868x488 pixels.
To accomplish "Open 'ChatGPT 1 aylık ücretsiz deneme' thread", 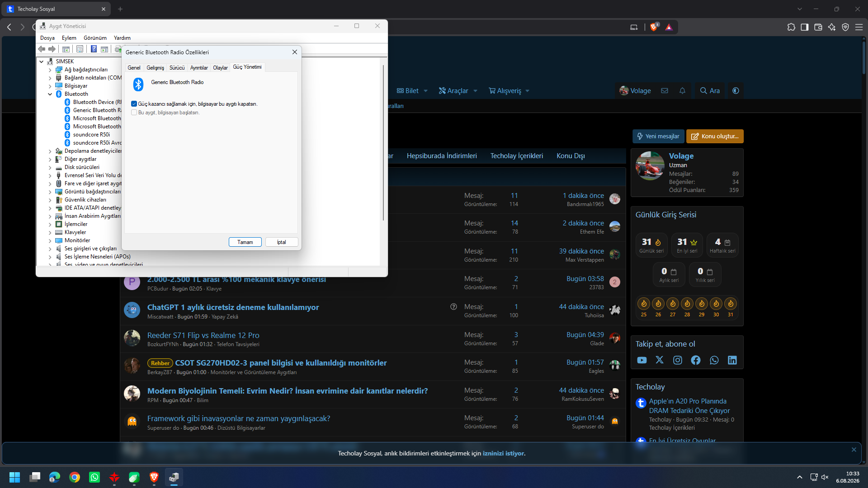I will (233, 307).
